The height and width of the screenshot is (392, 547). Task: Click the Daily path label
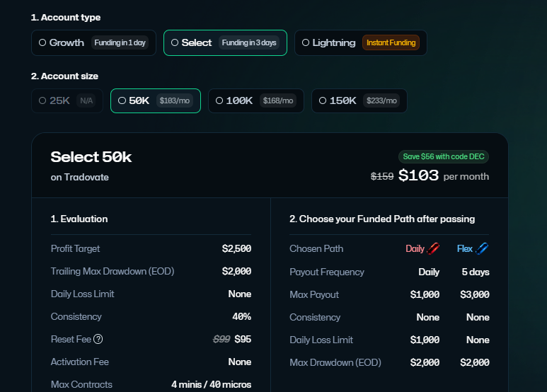[x=415, y=248]
